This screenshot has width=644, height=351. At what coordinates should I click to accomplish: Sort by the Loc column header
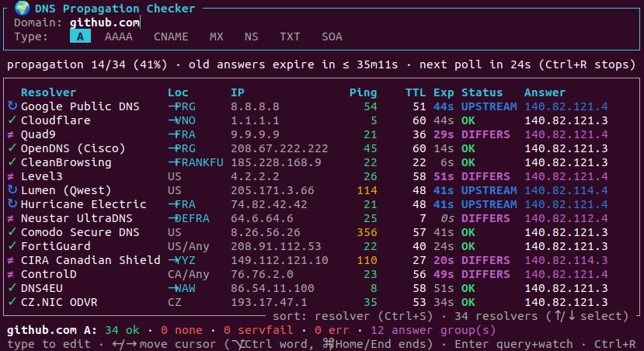click(x=178, y=92)
